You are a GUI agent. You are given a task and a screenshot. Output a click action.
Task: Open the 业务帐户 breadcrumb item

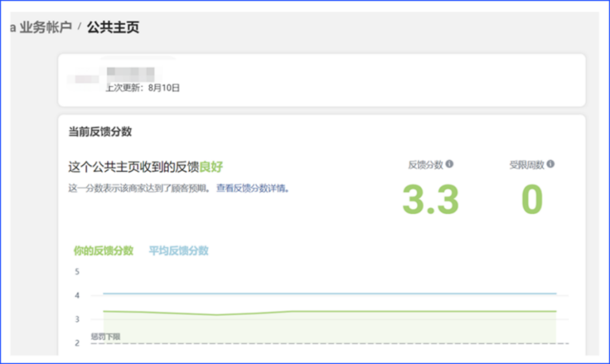[44, 27]
